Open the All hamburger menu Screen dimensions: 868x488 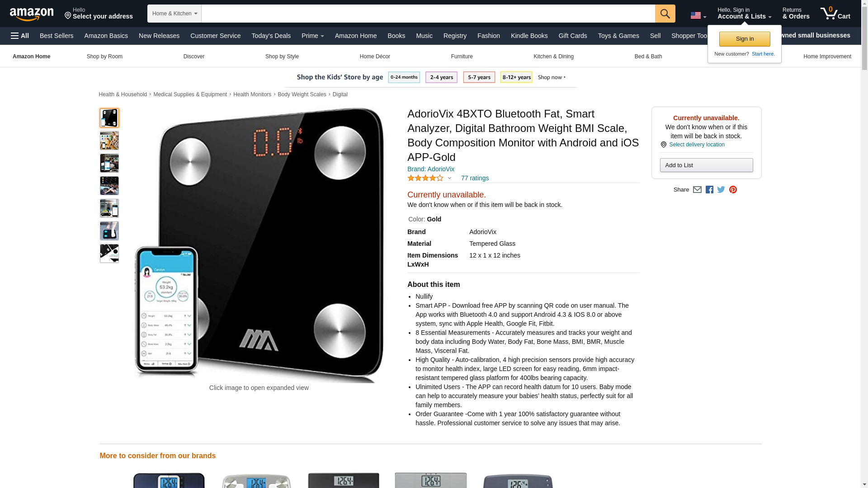[x=20, y=36]
